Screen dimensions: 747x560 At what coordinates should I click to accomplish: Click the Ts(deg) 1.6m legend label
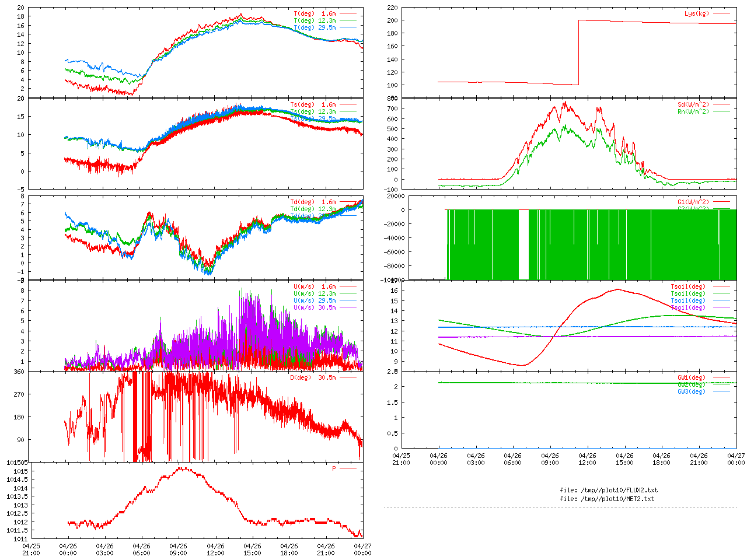[313, 105]
